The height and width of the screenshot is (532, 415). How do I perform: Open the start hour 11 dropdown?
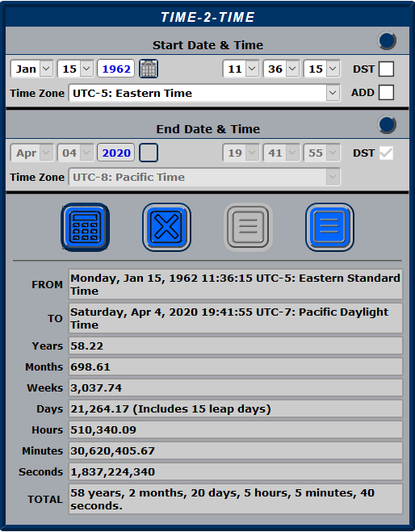(x=241, y=69)
